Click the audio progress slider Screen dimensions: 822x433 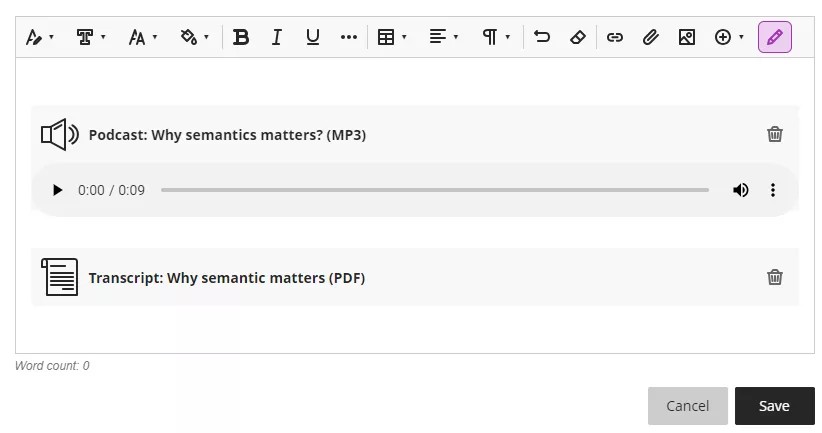coord(434,190)
